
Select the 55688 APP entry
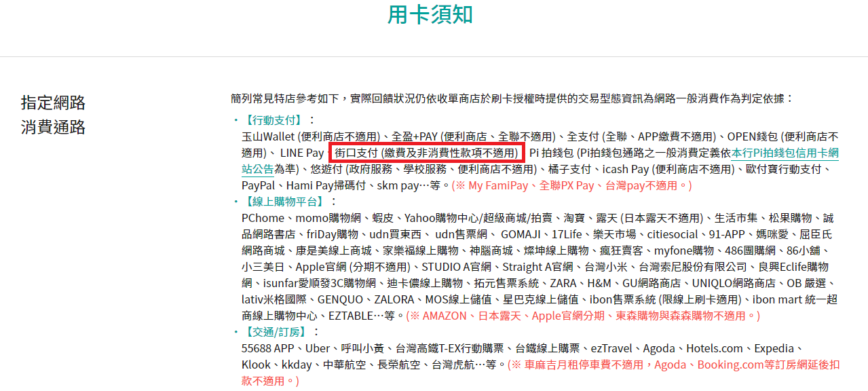267,348
